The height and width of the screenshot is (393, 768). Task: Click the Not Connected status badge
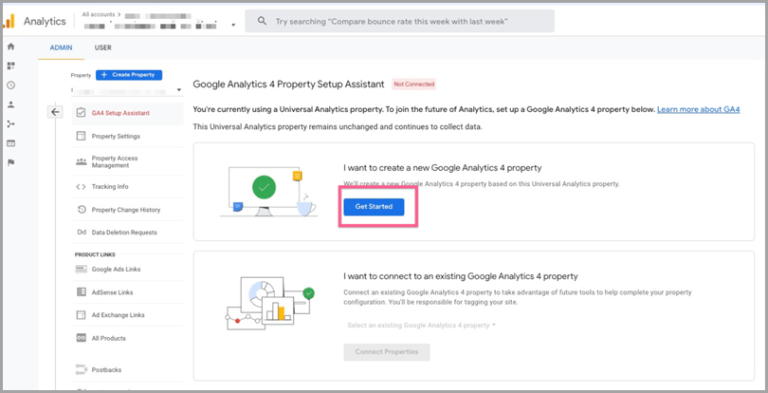tap(414, 84)
